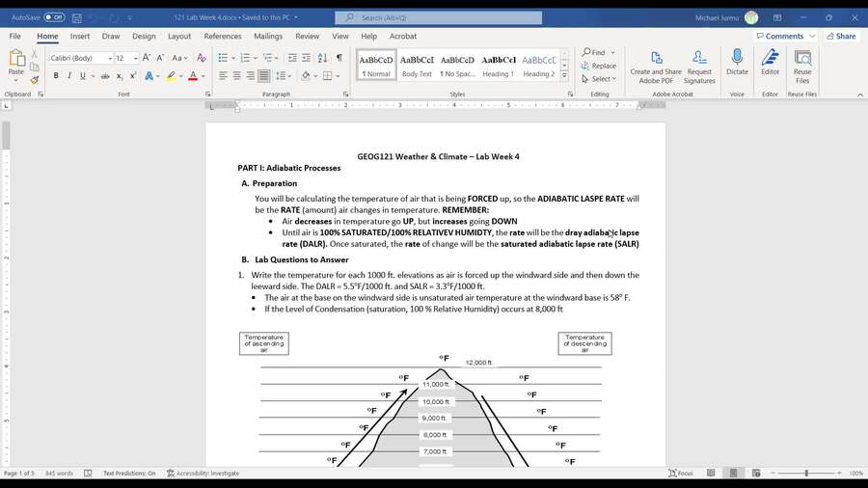The image size is (868, 488).
Task: Adjust the zoom slider
Action: click(x=806, y=474)
